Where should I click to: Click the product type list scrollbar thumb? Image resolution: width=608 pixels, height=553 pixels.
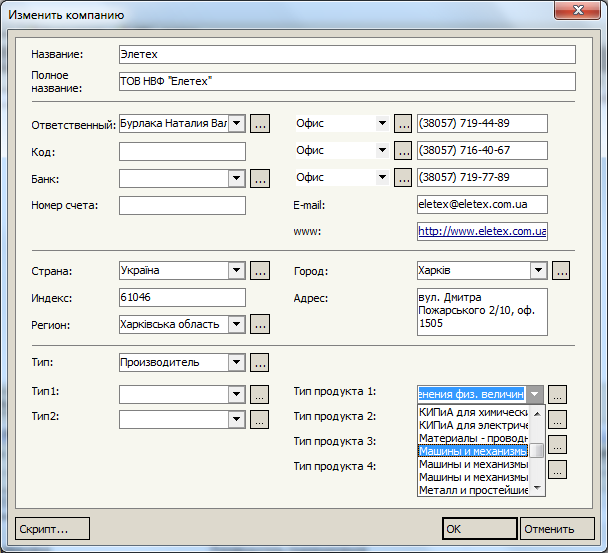[x=537, y=450]
